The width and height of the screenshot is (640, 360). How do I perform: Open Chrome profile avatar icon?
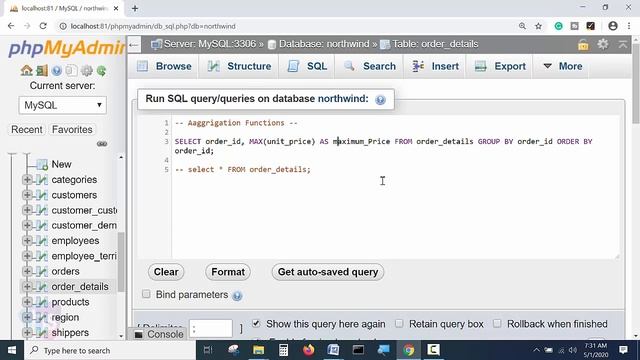tap(613, 26)
